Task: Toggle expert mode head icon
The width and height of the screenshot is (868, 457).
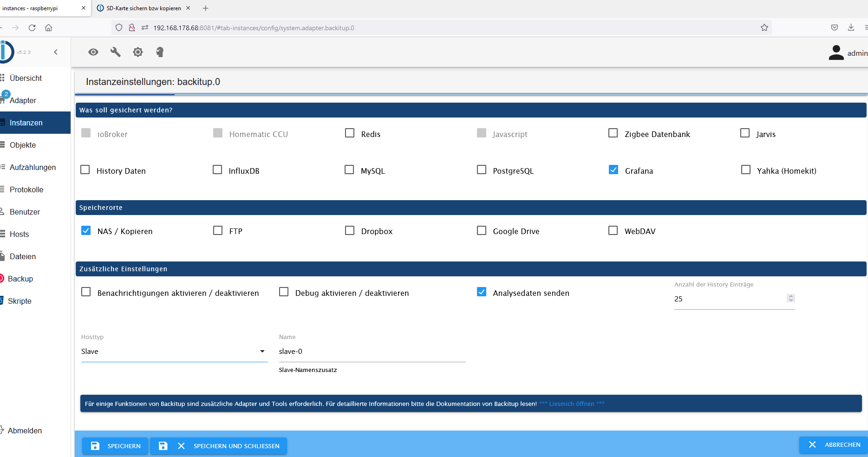Action: [x=160, y=52]
